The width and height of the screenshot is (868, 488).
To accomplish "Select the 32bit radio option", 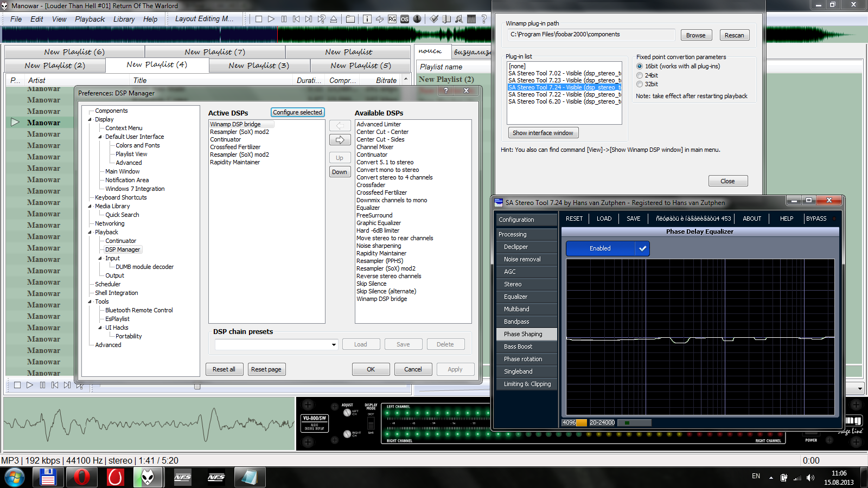I will click(640, 84).
